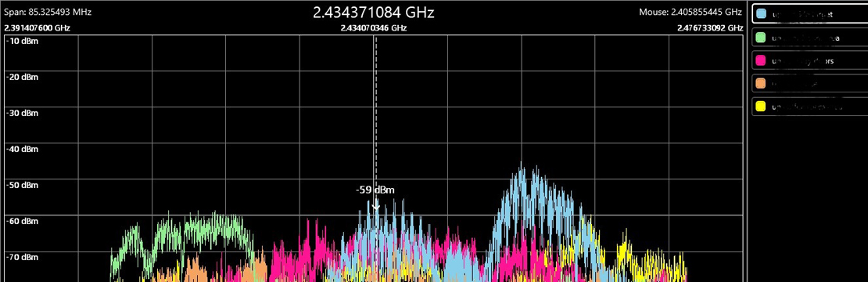Select the highlighted blue trace legend entry
Viewport: 868px width, 282px height.
809,14
